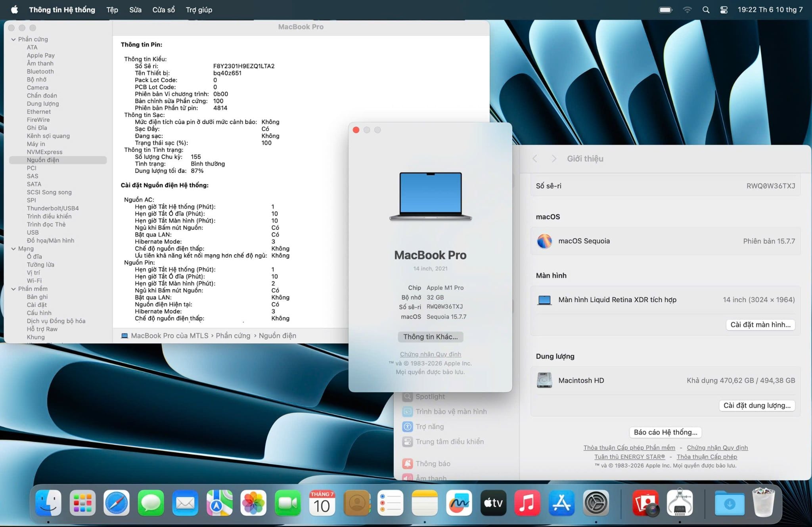Start FaceTime from the Dock
812x527 pixels.
(x=288, y=503)
